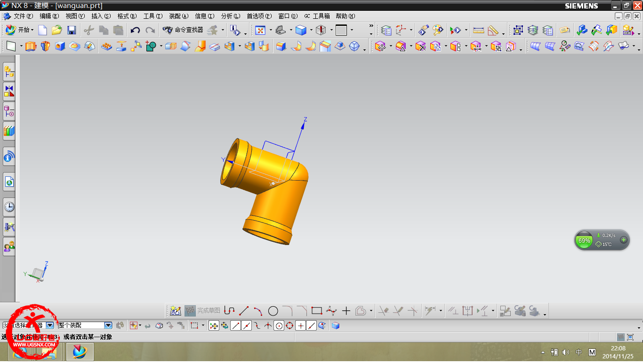
Task: Click the New file icon
Action: pyautogui.click(x=43, y=31)
